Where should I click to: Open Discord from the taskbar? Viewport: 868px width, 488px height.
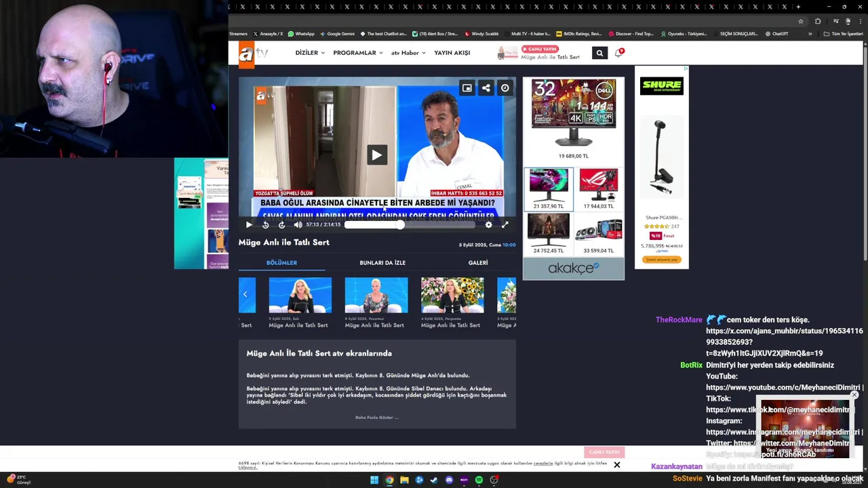point(449,480)
